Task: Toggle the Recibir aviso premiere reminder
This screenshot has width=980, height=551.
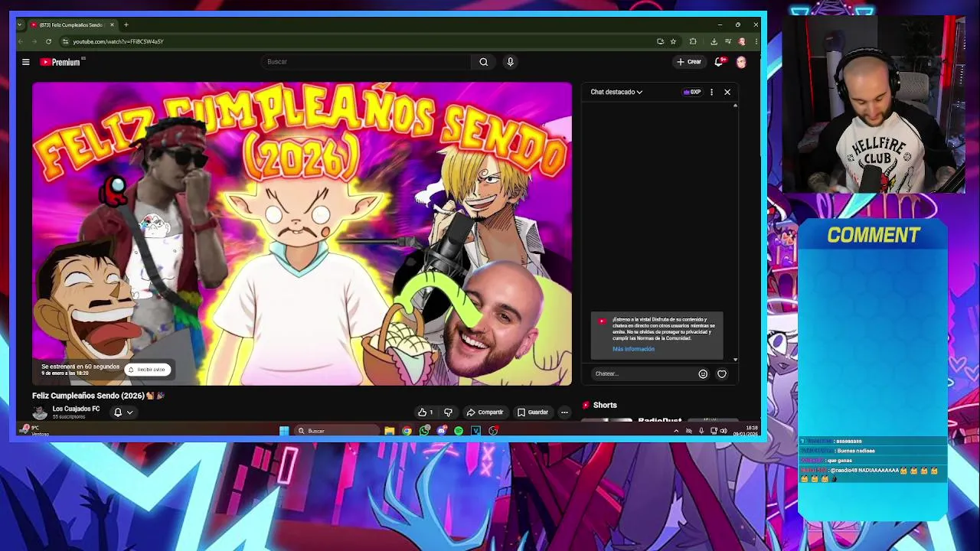Action: [147, 370]
